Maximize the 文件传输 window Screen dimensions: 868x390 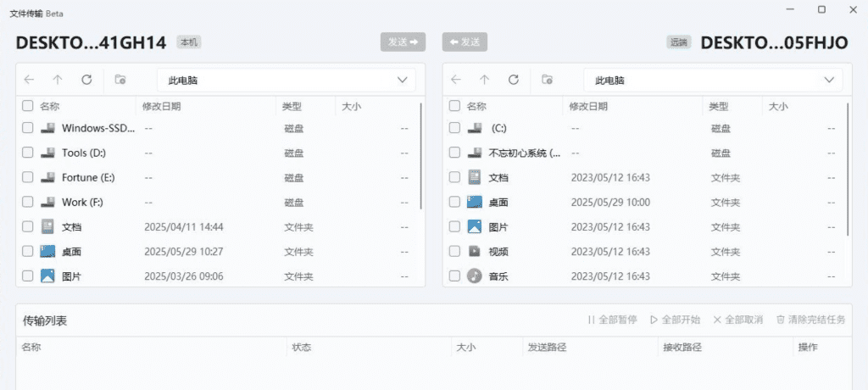(821, 9)
